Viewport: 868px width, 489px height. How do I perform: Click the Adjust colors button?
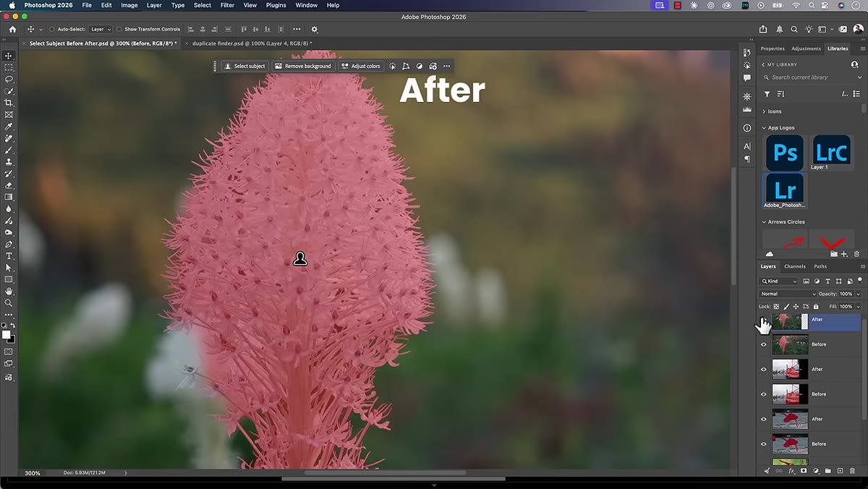(x=360, y=66)
